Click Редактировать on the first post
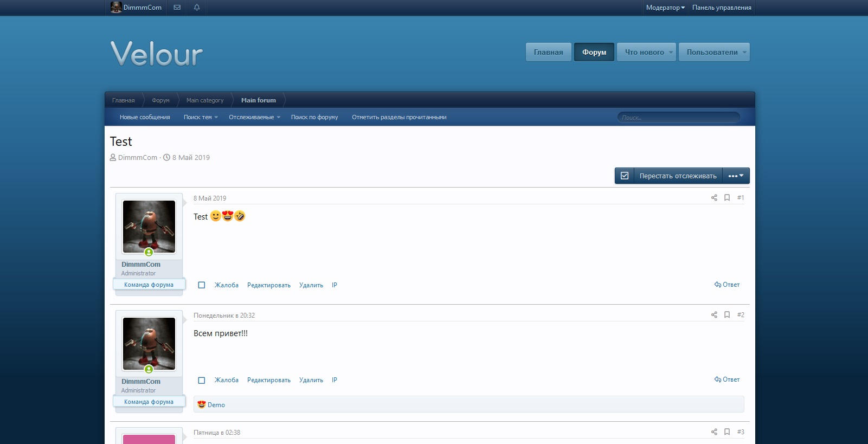868x444 pixels. 269,285
